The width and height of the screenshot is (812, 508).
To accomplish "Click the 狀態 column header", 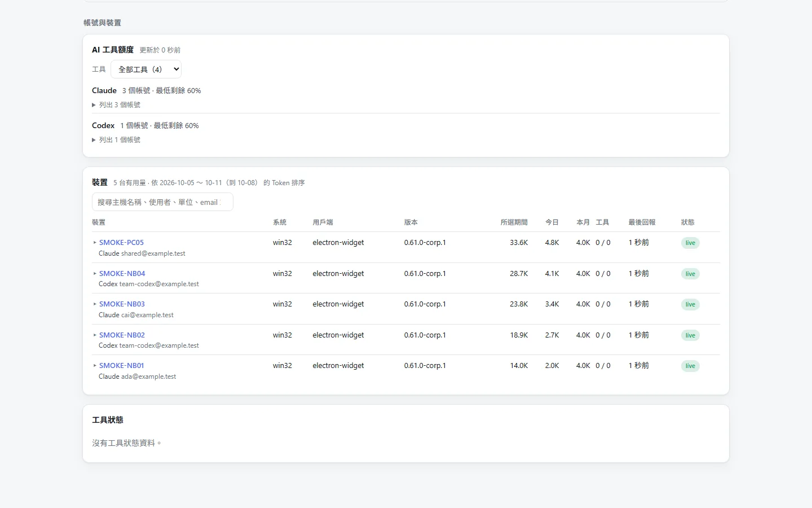I will point(687,222).
